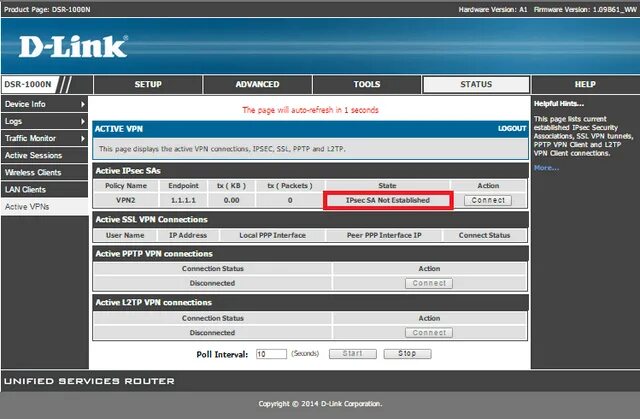Go to LAN Clients page
This screenshot has width=640, height=419.
[x=44, y=190]
